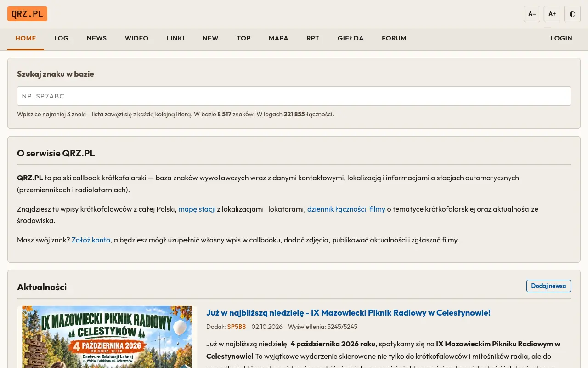The image size is (588, 368).
Task: Click the '221 855' contacts count
Action: coord(294,114)
